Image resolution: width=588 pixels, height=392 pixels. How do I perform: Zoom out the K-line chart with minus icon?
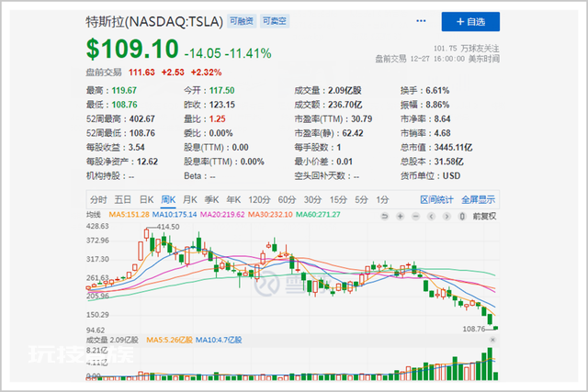coord(415,217)
